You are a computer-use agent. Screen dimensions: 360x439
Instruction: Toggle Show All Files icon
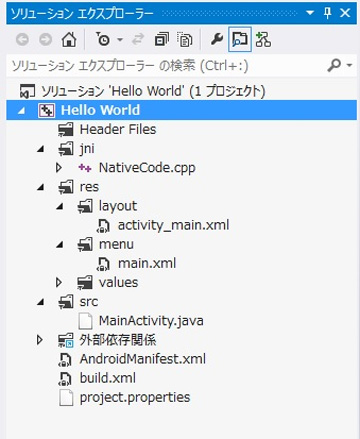(x=185, y=40)
